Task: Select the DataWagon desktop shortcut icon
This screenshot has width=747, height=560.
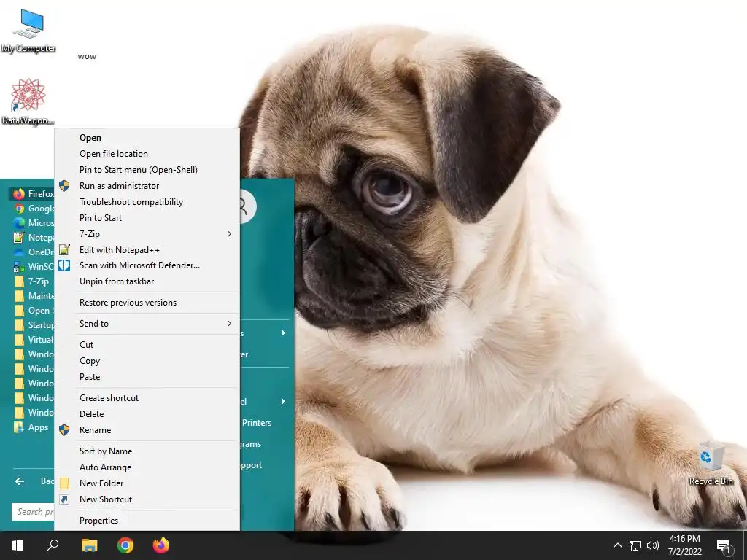Action: tap(28, 102)
